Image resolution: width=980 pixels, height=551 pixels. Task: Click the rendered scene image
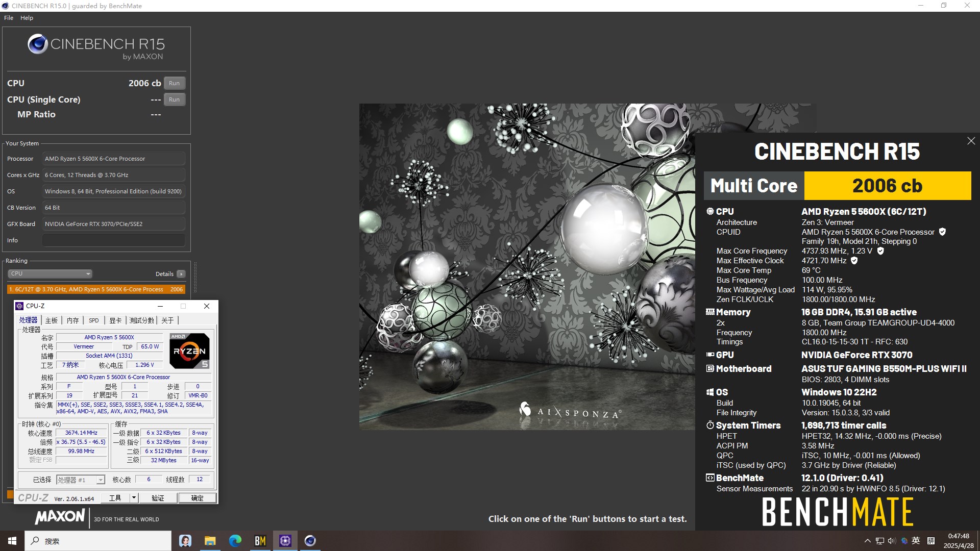527,266
